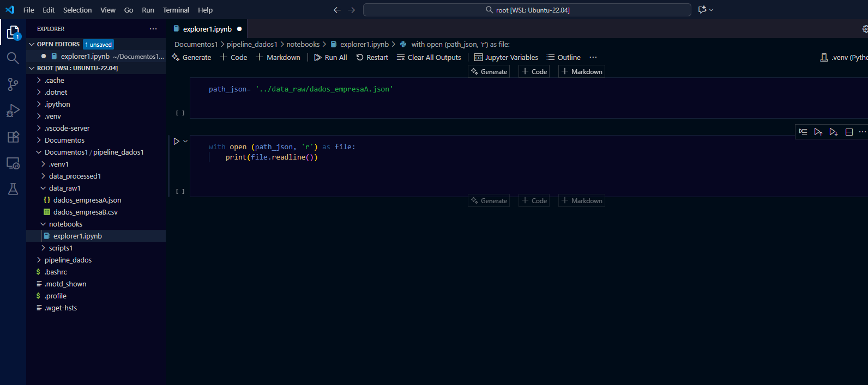Open Remote Explorer in activity bar

pos(13,163)
